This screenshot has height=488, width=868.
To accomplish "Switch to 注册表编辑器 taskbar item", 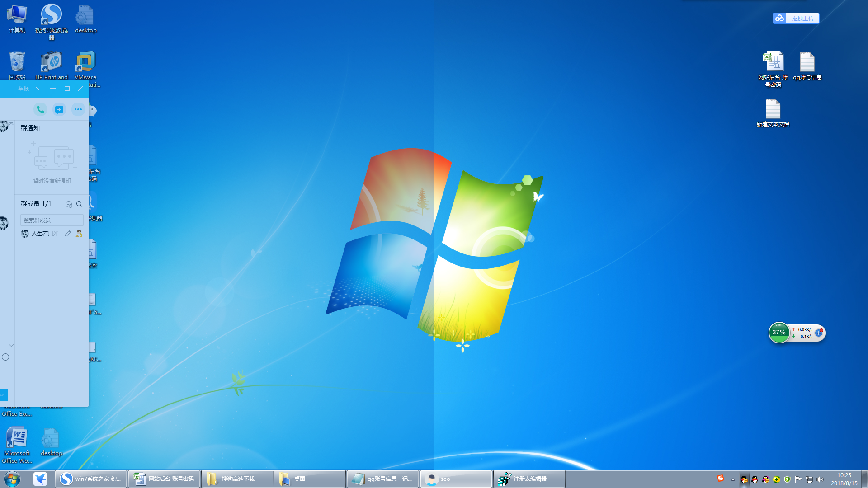I will coord(529,479).
